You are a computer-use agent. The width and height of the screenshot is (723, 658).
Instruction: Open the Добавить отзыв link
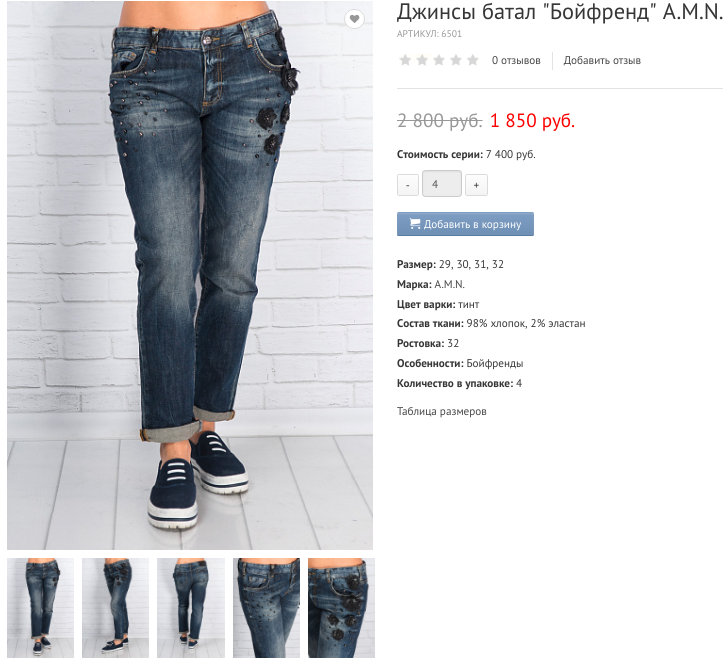pyautogui.click(x=602, y=60)
